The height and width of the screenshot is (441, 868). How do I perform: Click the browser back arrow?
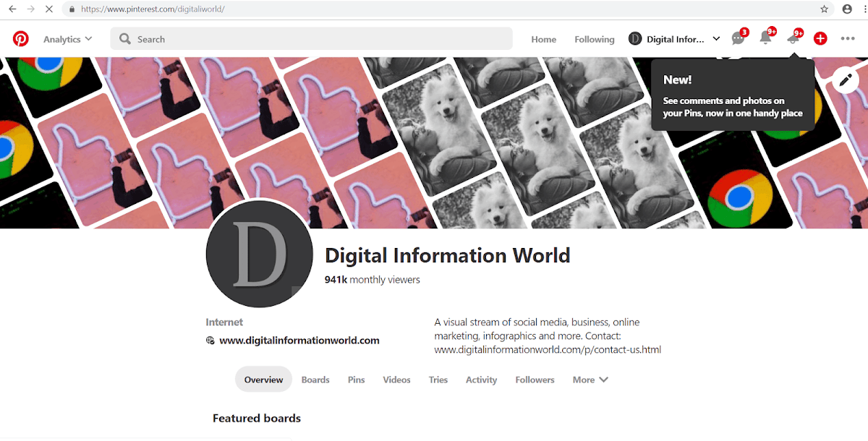(12, 9)
